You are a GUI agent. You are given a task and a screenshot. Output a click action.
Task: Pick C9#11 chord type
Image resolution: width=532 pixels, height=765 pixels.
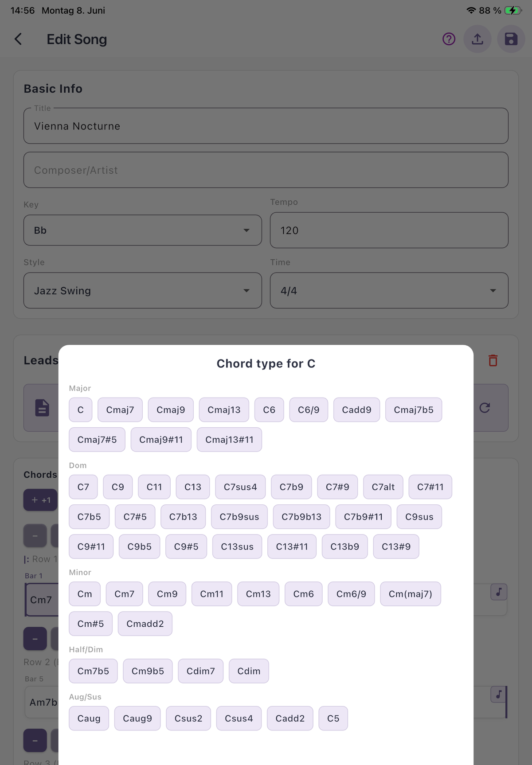[91, 546]
